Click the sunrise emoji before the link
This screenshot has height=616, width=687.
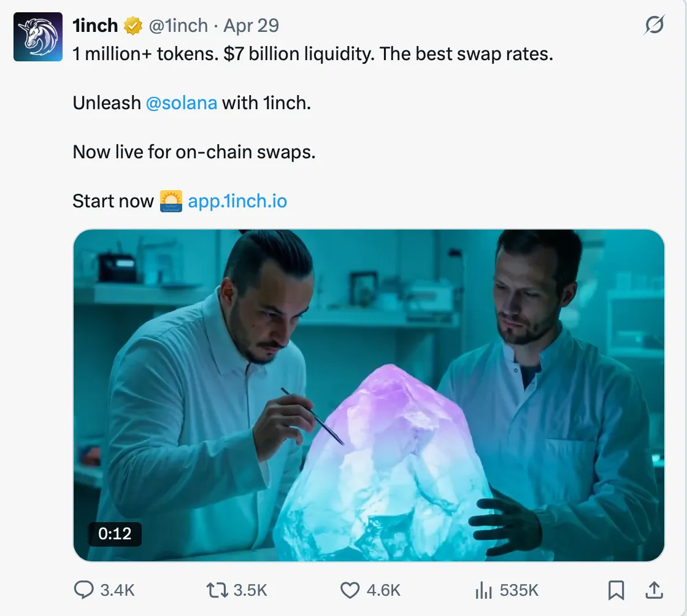(171, 201)
